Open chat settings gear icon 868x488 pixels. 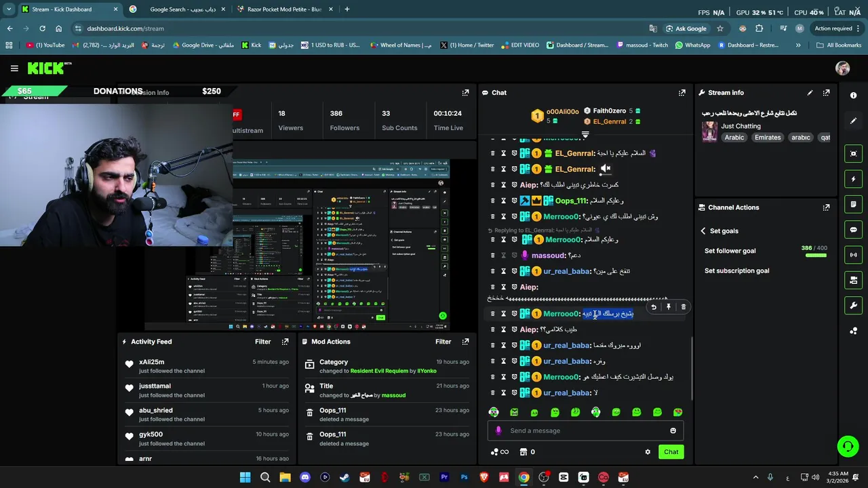tap(648, 452)
